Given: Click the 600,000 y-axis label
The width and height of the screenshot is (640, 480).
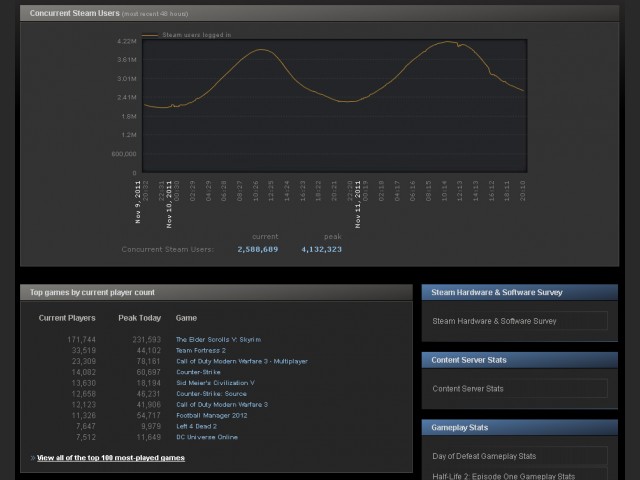Looking at the screenshot, I should click(124, 154).
